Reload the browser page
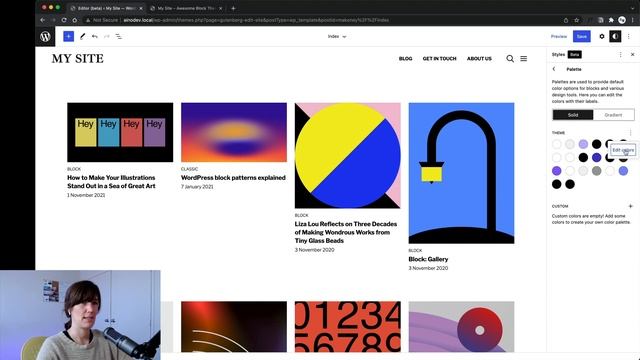The width and height of the screenshot is (640, 360). [64, 20]
